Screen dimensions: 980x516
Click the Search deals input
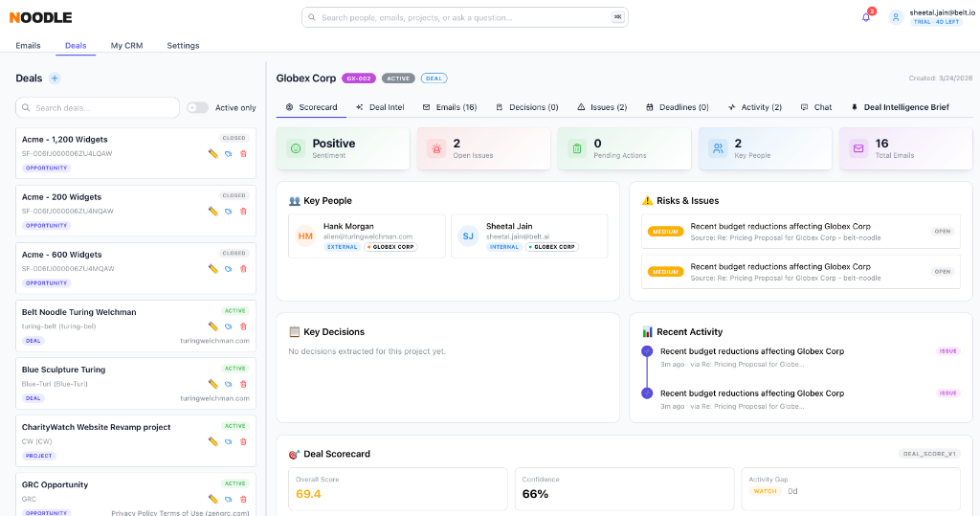click(98, 107)
